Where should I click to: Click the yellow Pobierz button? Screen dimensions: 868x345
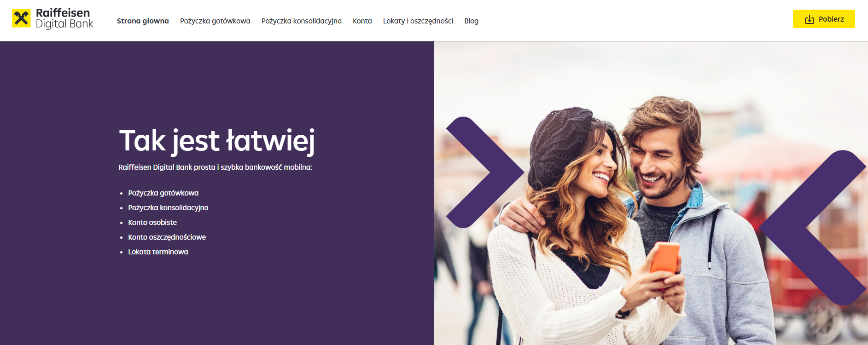[824, 19]
